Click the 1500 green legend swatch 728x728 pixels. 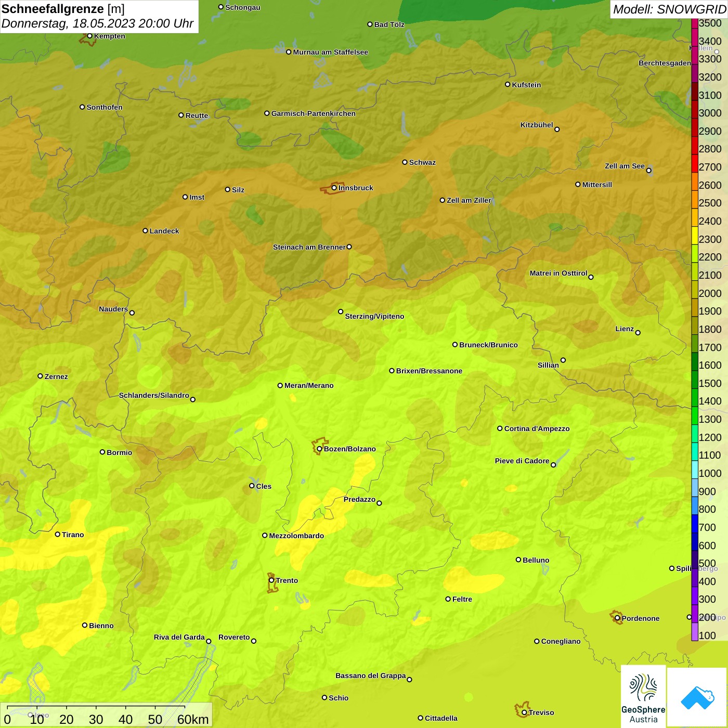pos(695,380)
